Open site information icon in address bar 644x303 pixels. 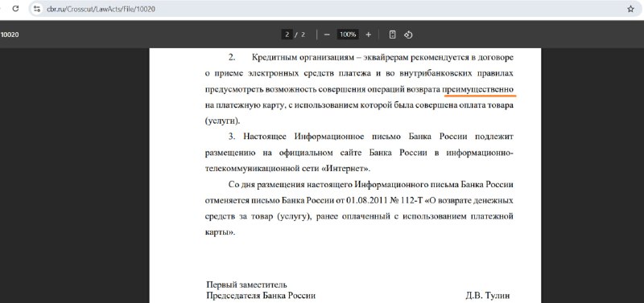pos(37,9)
